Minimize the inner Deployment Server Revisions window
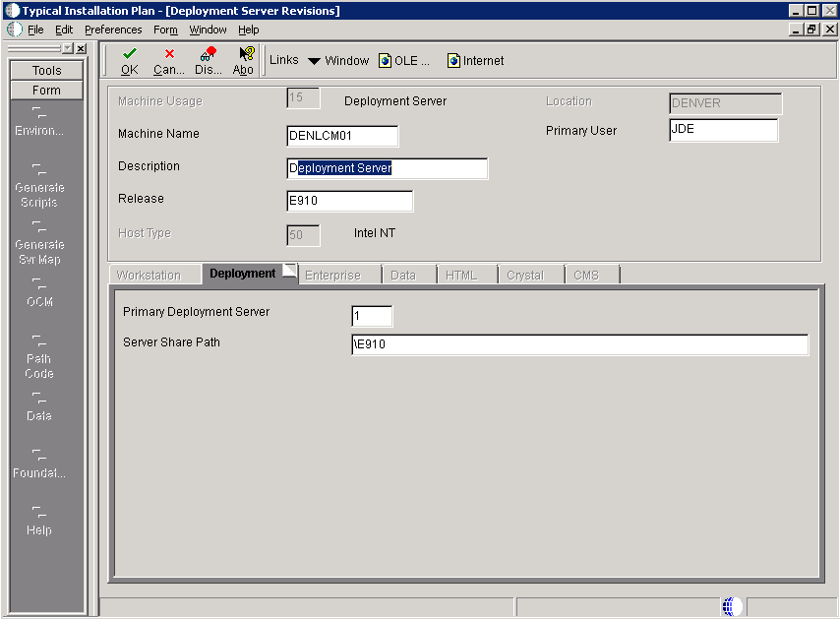Image resolution: width=840 pixels, height=619 pixels. pos(796,30)
